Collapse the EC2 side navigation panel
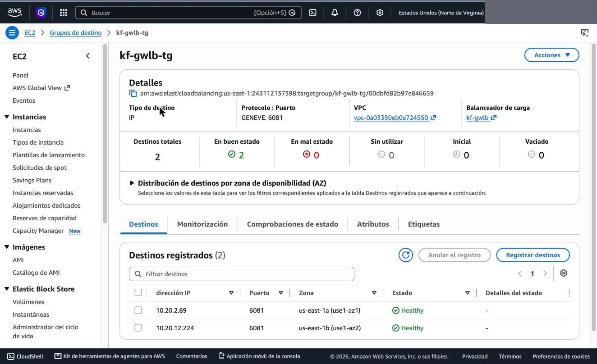 click(x=88, y=56)
